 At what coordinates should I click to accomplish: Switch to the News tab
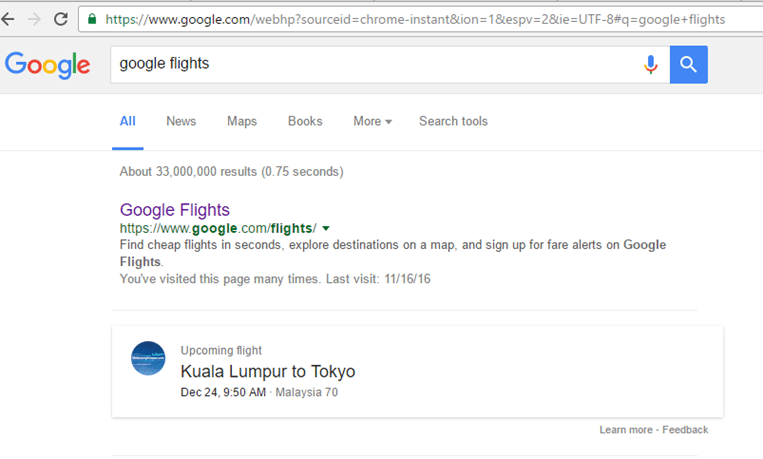click(181, 121)
